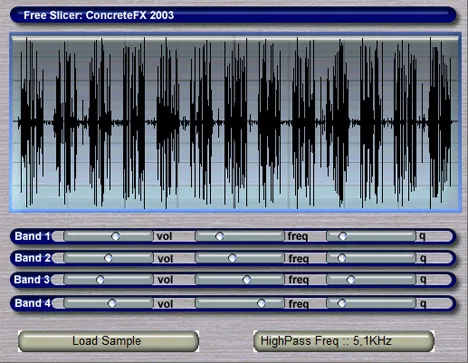Click the Band 1 vol slider knob

(116, 236)
